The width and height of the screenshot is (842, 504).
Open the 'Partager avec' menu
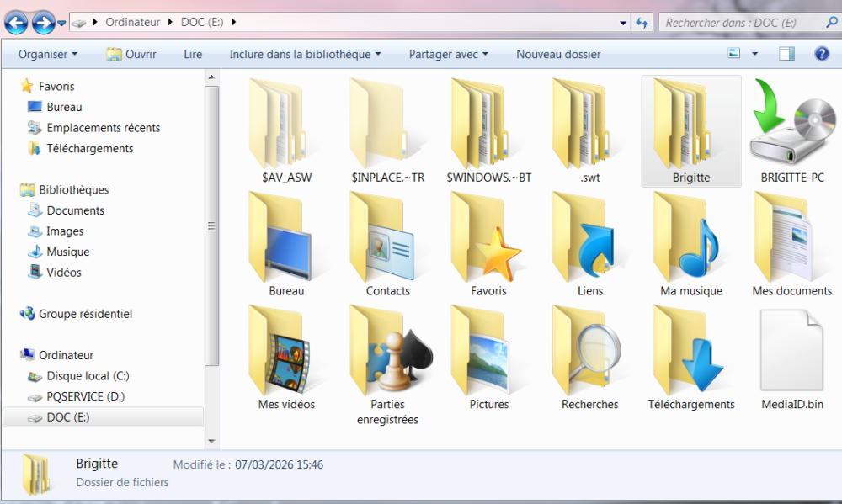point(449,54)
